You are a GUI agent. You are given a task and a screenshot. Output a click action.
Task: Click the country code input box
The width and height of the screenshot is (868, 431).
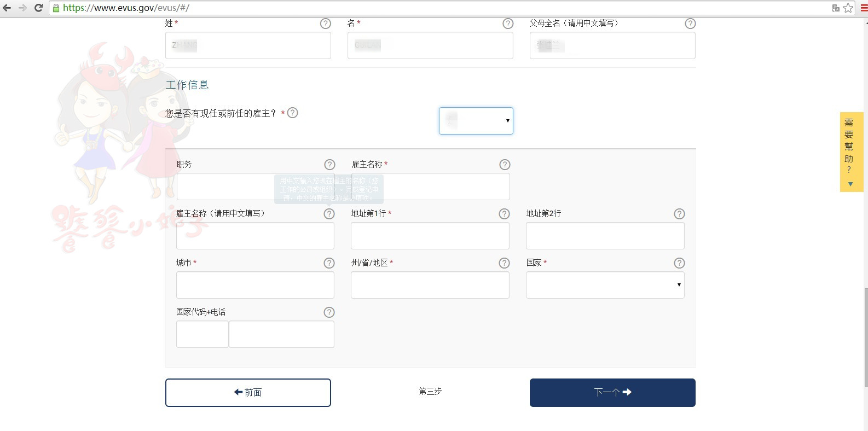pos(202,334)
